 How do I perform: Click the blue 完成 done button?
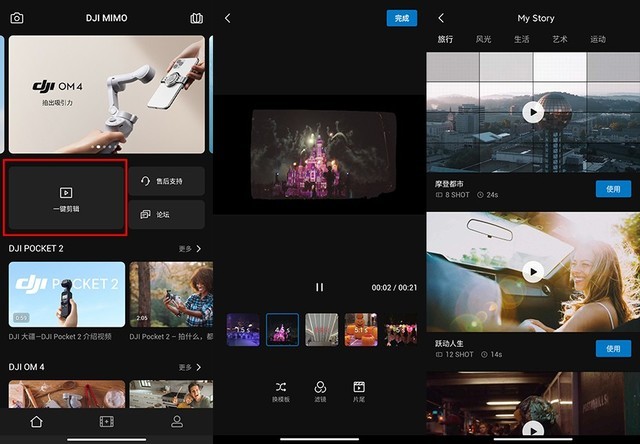coord(402,18)
